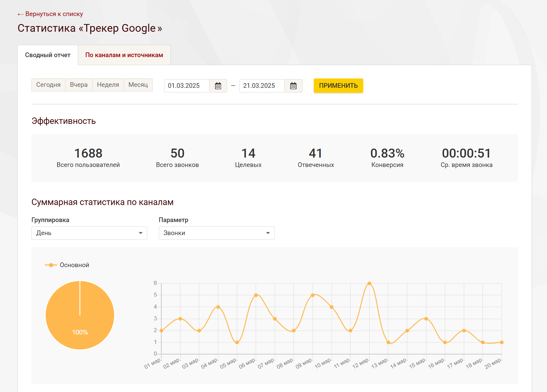
Task: Select the Неделя period filter
Action: [x=108, y=85]
